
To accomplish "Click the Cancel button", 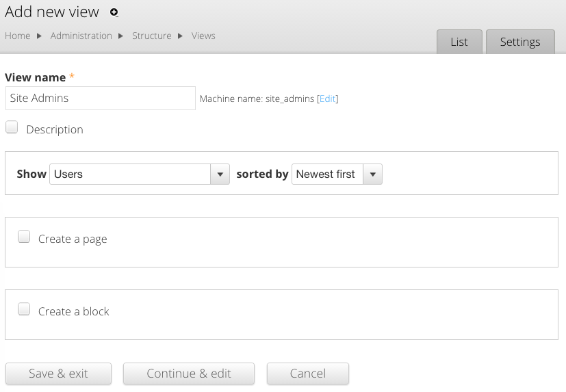I will tap(307, 374).
